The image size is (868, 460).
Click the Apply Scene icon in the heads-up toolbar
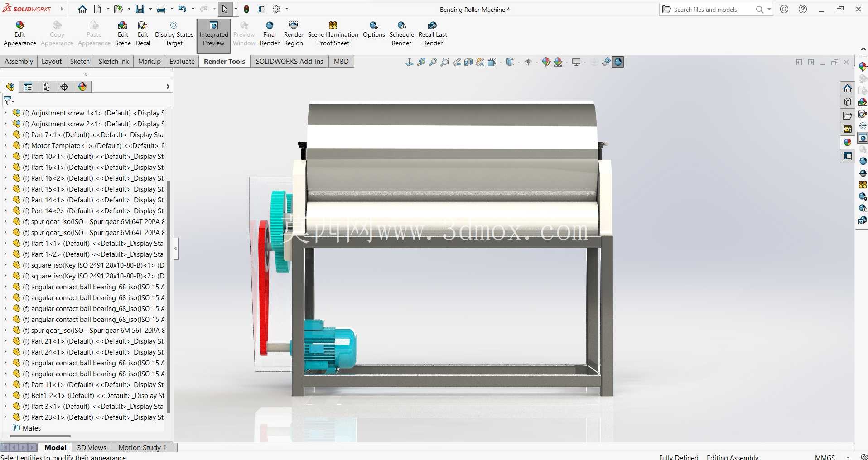pyautogui.click(x=558, y=62)
